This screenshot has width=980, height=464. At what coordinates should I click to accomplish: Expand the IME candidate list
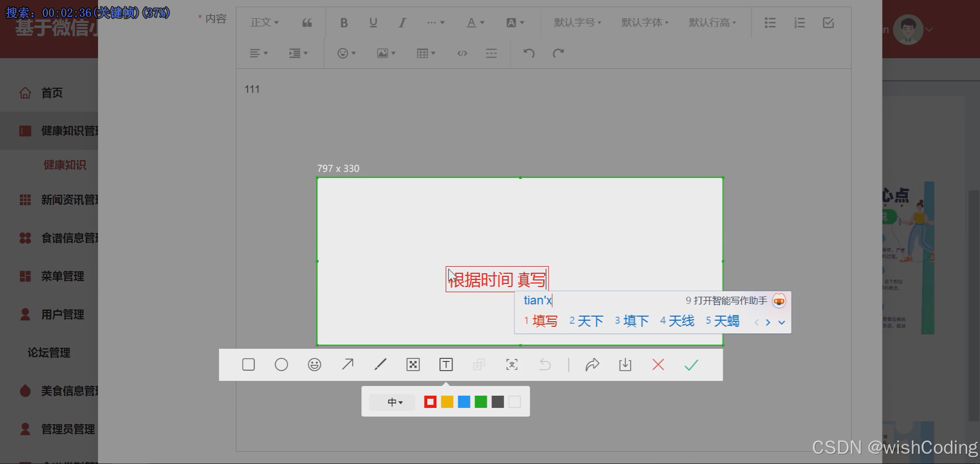[781, 322]
